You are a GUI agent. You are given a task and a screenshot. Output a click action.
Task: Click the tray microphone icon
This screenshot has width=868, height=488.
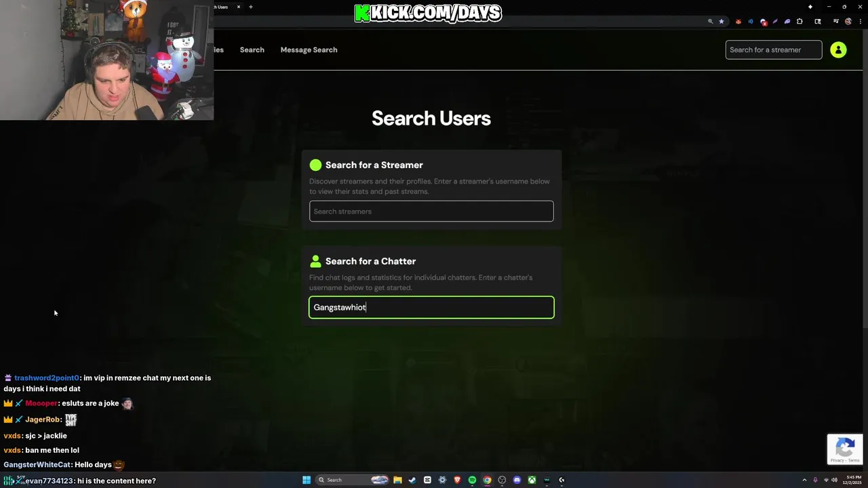815,480
